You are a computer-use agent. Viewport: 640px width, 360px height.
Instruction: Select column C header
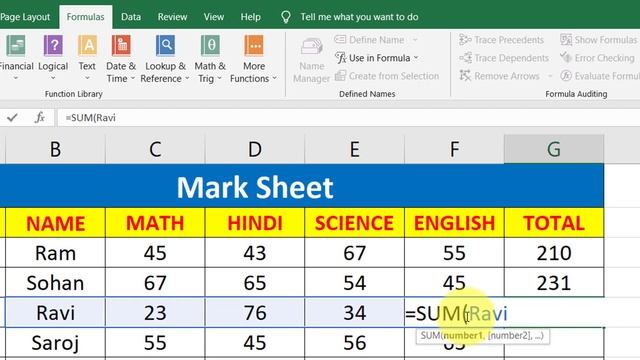click(x=155, y=149)
